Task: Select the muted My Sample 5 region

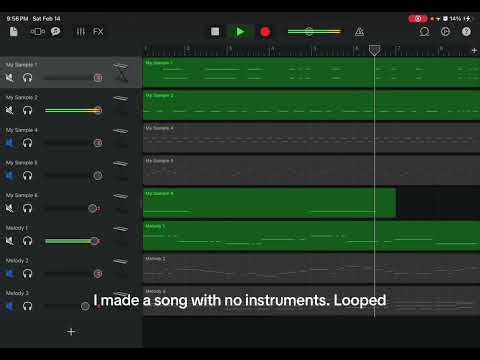Action: pyautogui.click(x=311, y=171)
